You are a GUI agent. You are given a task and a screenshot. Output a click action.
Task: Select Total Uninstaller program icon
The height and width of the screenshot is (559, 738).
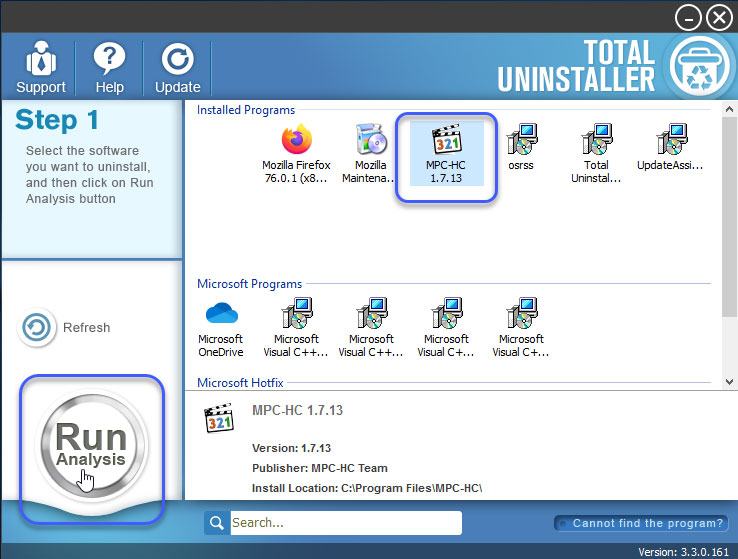(596, 153)
